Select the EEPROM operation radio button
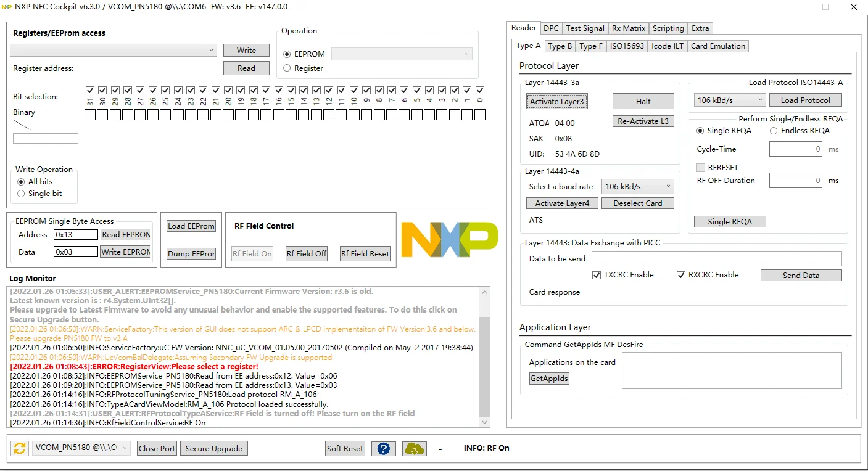This screenshot has height=471, width=868. pyautogui.click(x=287, y=54)
